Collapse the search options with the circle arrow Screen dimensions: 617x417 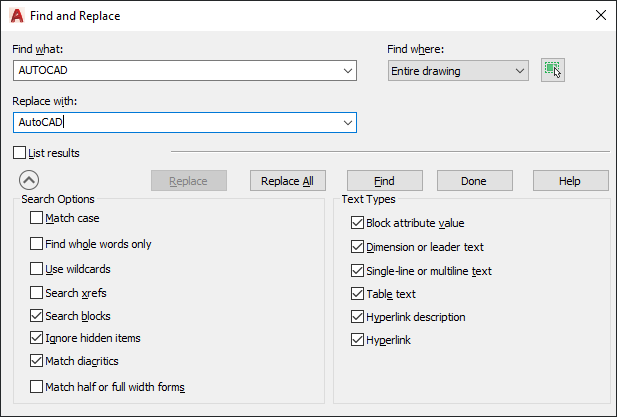(x=29, y=181)
